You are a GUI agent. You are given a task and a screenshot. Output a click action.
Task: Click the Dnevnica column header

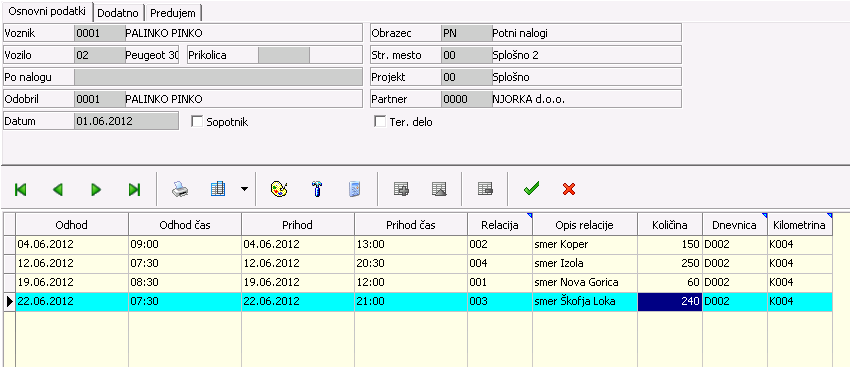(735, 225)
